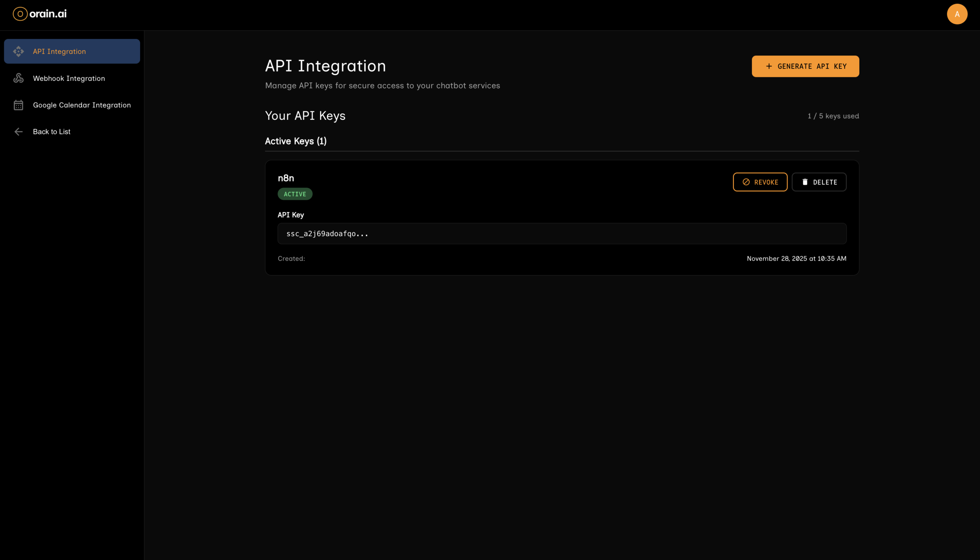The height and width of the screenshot is (560, 980).
Task: Click the orain.ai circular logo icon
Action: click(20, 14)
